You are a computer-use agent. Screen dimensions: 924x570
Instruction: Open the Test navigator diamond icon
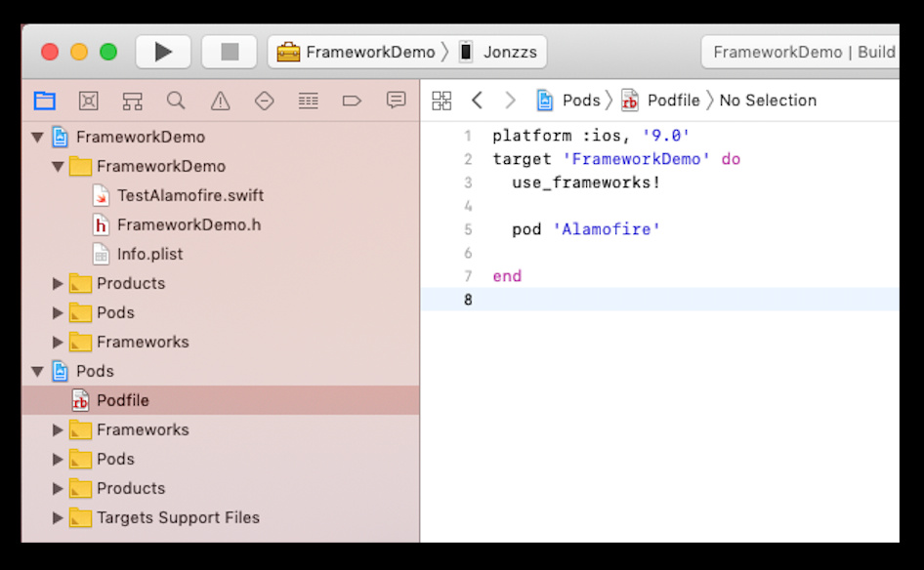(x=264, y=101)
